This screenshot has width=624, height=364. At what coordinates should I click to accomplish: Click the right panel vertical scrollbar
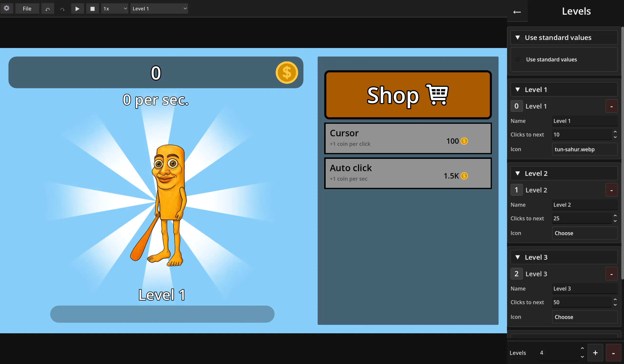pos(622,153)
